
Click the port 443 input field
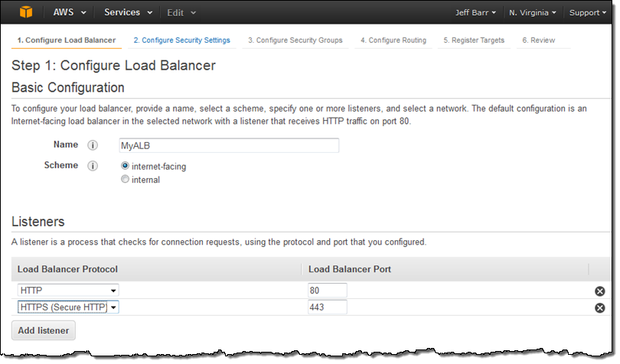point(327,307)
